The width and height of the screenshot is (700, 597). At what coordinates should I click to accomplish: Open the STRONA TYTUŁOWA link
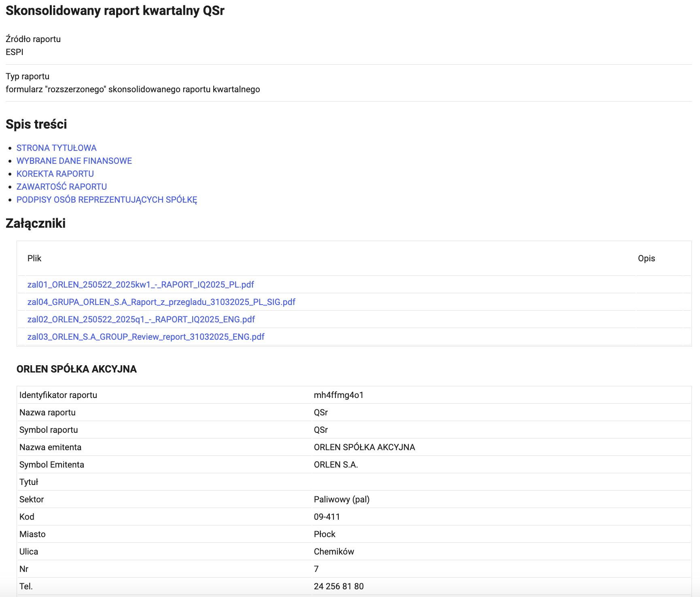[x=56, y=148]
